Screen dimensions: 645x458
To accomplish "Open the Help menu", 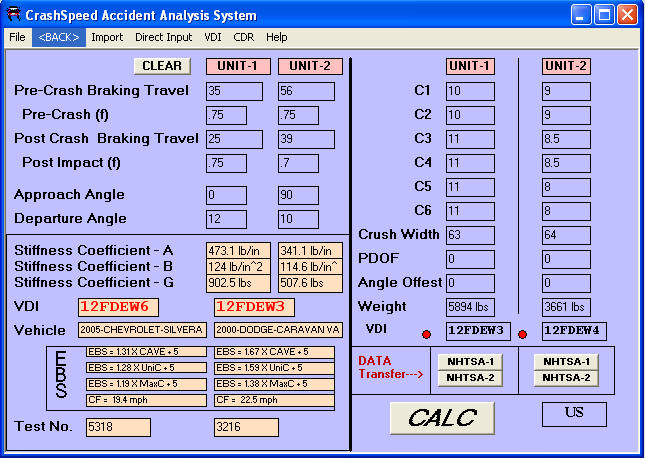I will pyautogui.click(x=277, y=37).
